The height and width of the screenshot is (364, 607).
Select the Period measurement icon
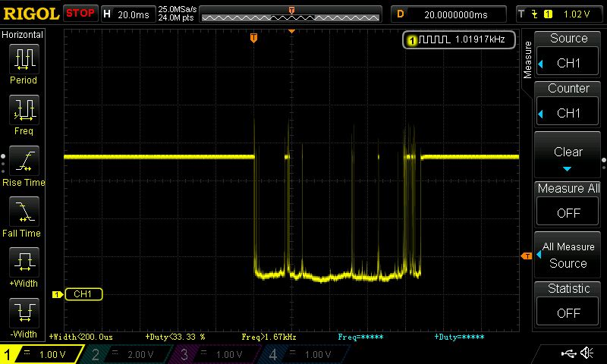(x=24, y=59)
